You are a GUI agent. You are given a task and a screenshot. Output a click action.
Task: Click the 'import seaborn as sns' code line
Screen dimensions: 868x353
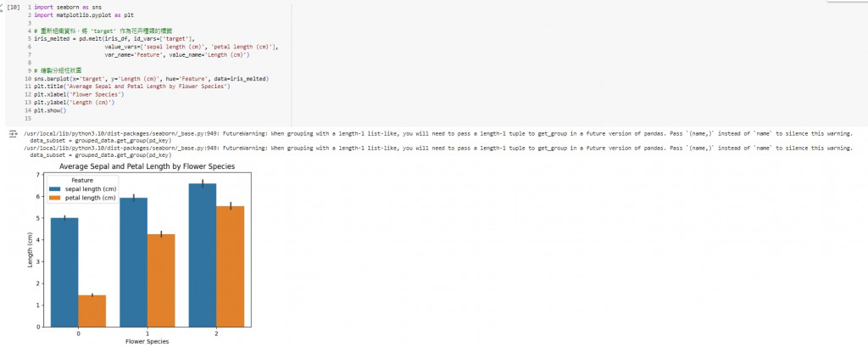(x=68, y=7)
